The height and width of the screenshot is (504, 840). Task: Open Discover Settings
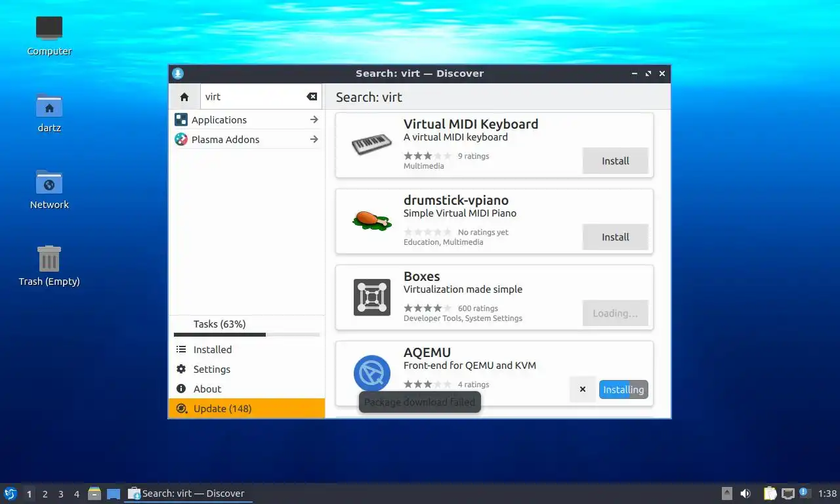[x=247, y=369]
